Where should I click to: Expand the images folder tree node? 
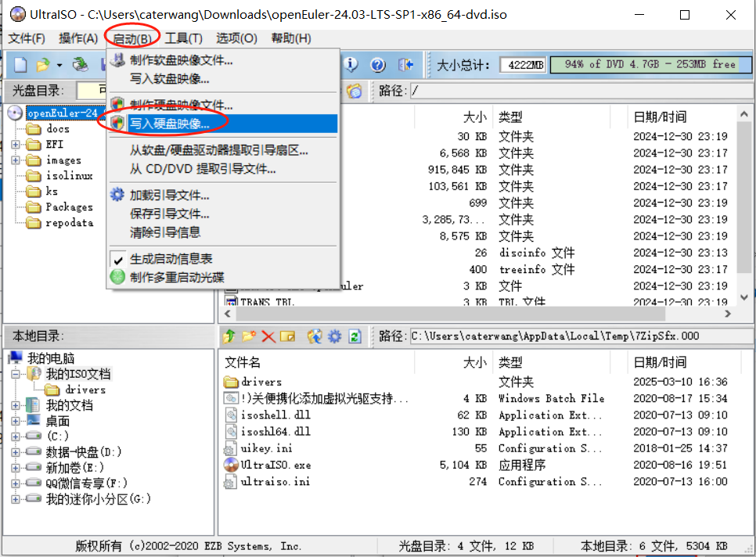(x=16, y=160)
